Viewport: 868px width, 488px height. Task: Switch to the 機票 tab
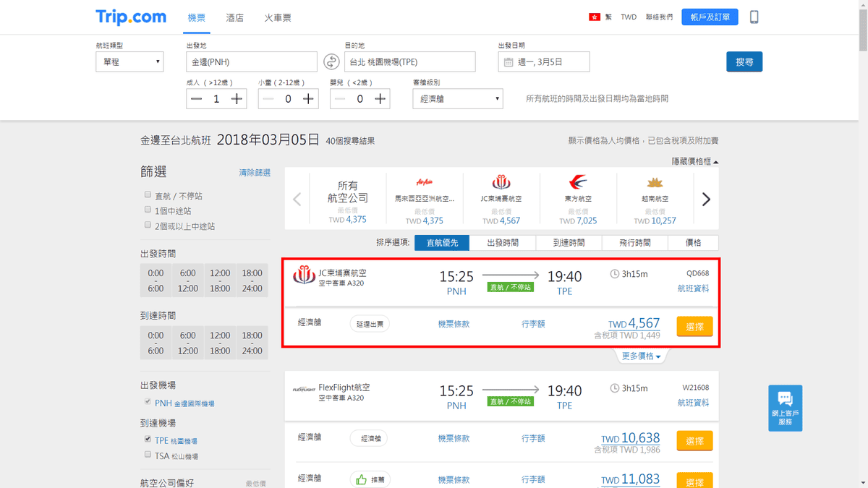click(197, 17)
